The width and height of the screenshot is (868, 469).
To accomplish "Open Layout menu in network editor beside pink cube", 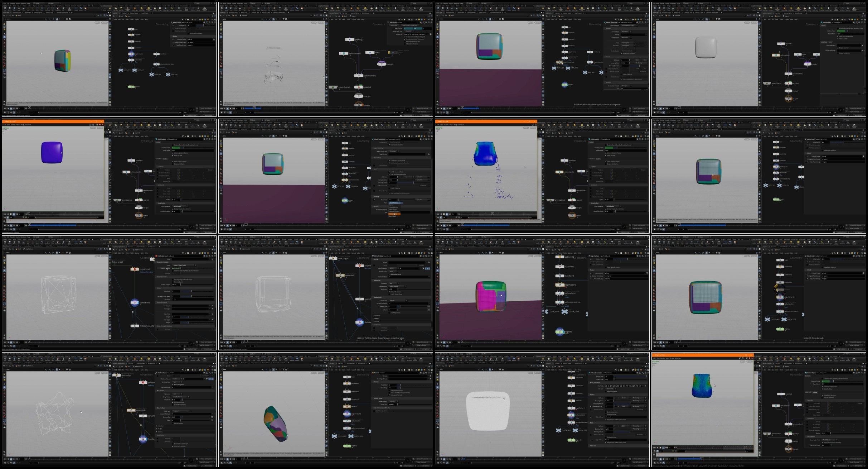I will pyautogui.click(x=571, y=253).
